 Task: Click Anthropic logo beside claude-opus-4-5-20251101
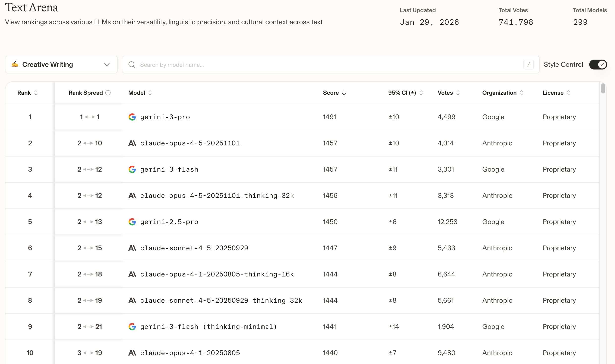click(x=132, y=143)
